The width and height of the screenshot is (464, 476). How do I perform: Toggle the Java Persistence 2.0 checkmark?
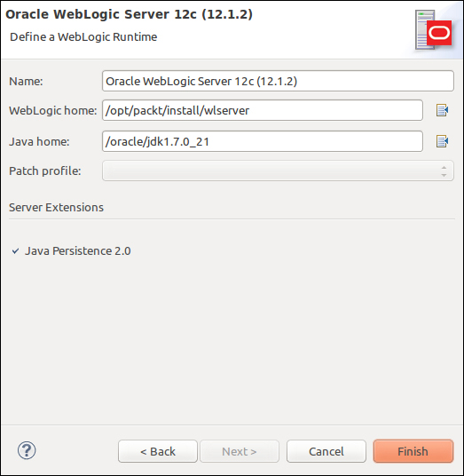click(x=15, y=251)
